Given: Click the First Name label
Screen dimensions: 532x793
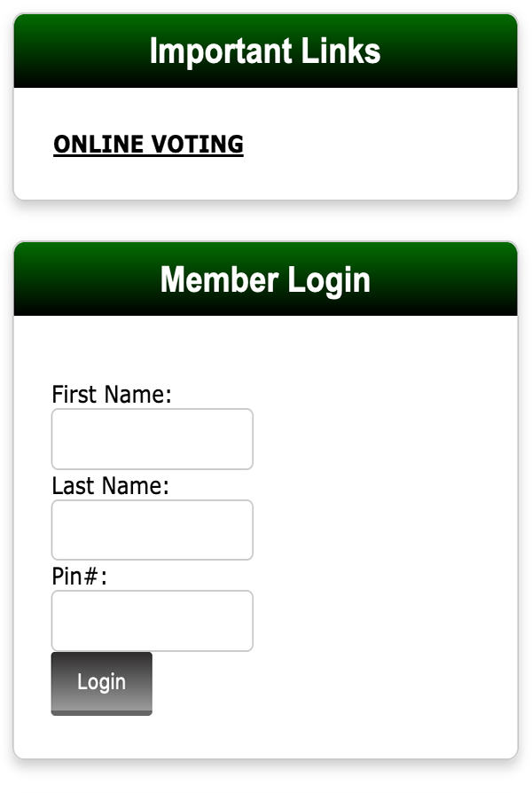Looking at the screenshot, I should pos(112,394).
